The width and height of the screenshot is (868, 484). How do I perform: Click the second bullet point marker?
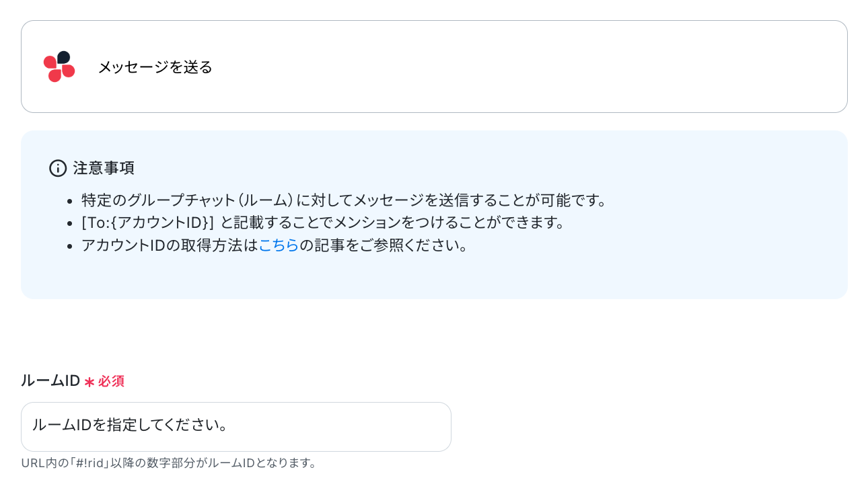71,223
